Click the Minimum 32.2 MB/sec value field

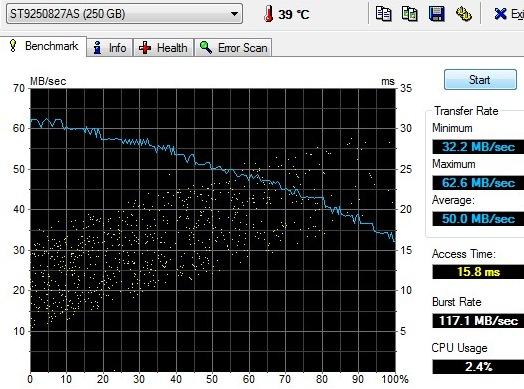tap(478, 147)
